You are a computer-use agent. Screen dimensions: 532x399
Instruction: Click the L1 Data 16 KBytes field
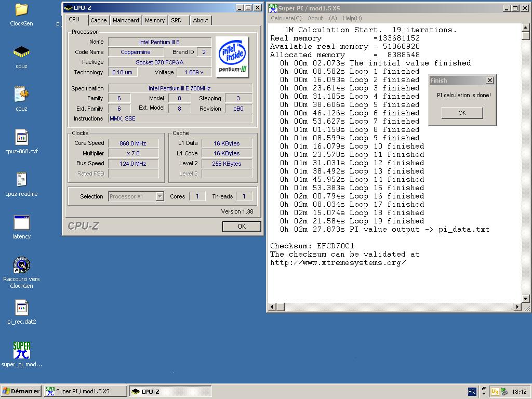pyautogui.click(x=227, y=143)
